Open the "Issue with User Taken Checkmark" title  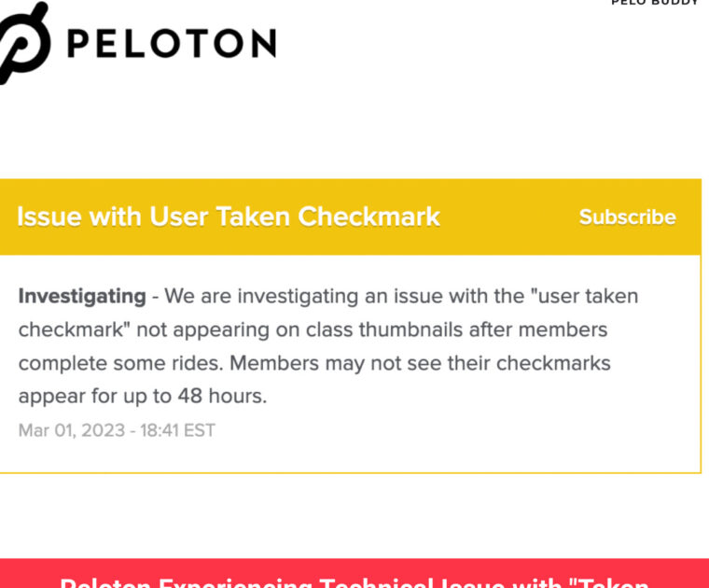(229, 217)
